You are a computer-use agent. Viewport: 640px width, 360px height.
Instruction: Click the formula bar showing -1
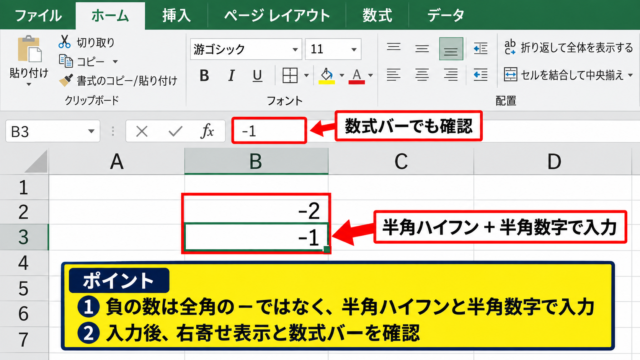click(x=269, y=131)
